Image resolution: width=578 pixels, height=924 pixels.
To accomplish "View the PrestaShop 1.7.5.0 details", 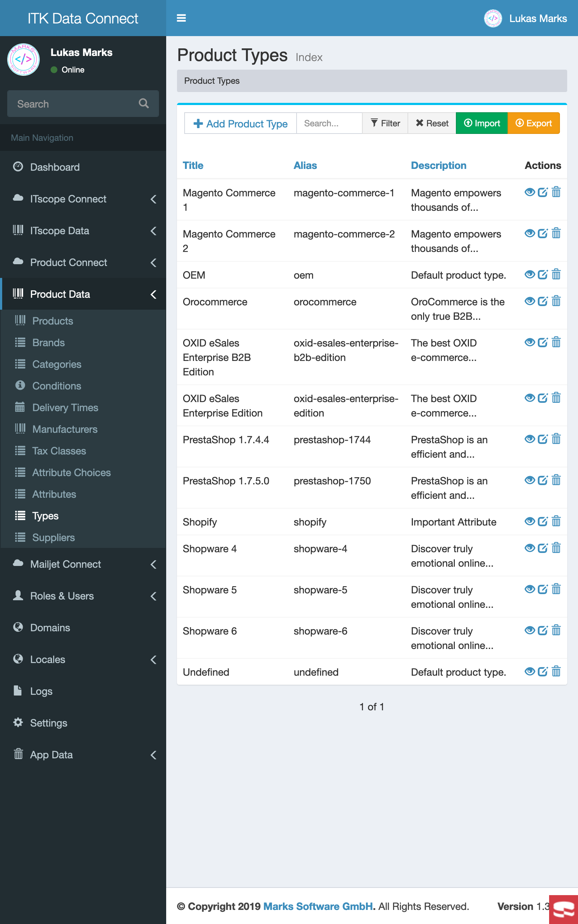I will tap(530, 480).
